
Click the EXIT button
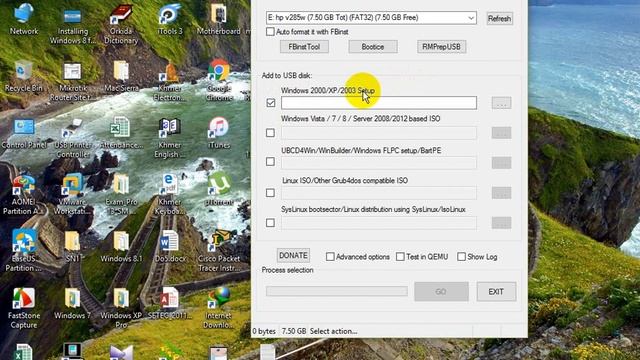point(496,292)
